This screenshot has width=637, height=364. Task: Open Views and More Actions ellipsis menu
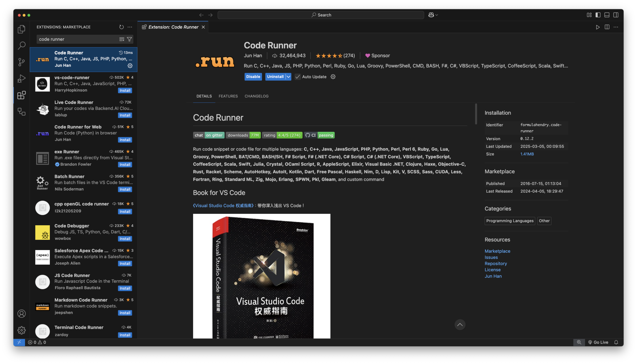(130, 27)
